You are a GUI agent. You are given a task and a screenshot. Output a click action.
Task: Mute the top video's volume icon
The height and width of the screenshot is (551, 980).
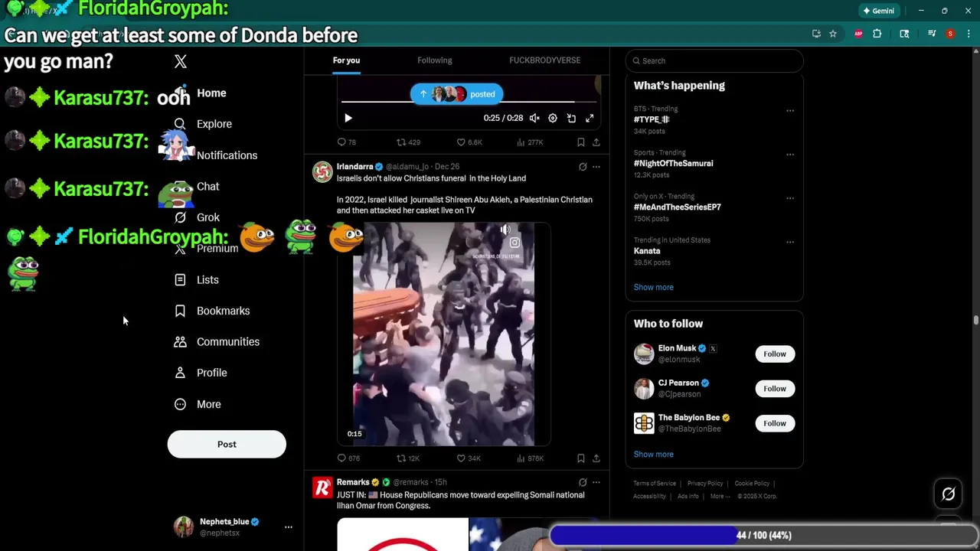tap(534, 118)
